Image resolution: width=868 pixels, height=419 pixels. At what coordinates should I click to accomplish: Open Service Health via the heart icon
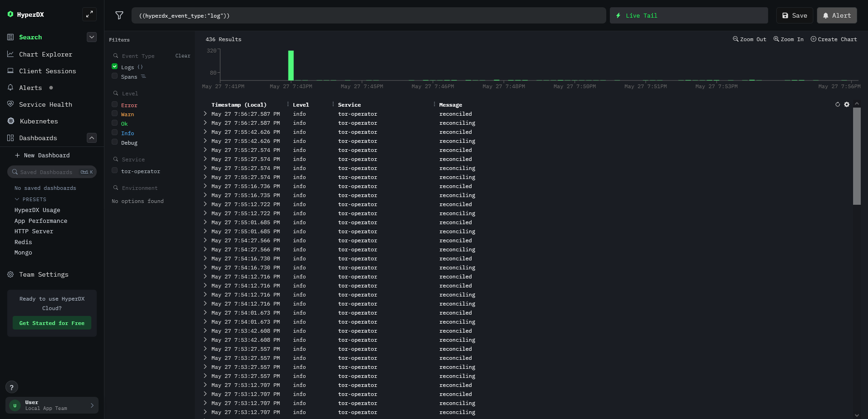[10, 104]
